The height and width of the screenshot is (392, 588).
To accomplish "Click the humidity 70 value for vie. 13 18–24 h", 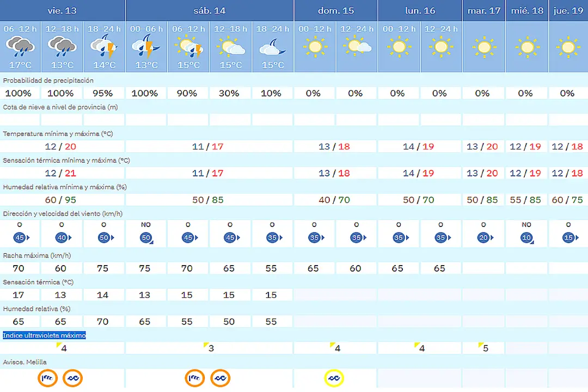I will (102, 321).
